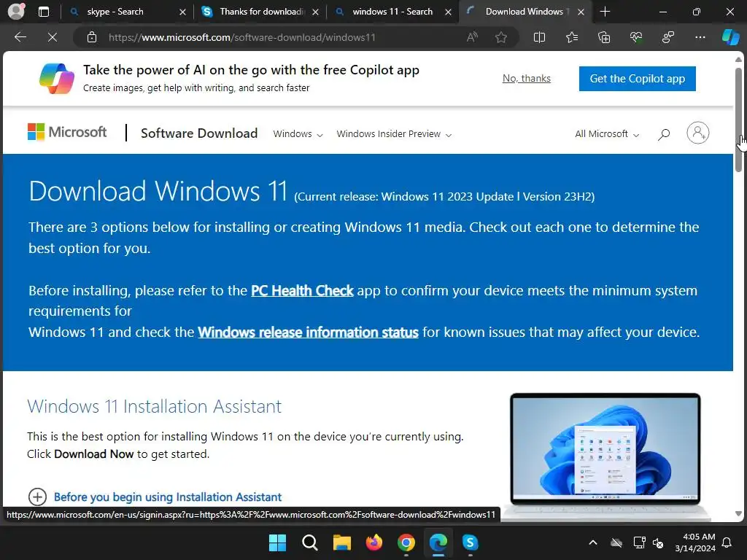Image resolution: width=747 pixels, height=560 pixels.
Task: Open split screen view
Action: click(539, 37)
